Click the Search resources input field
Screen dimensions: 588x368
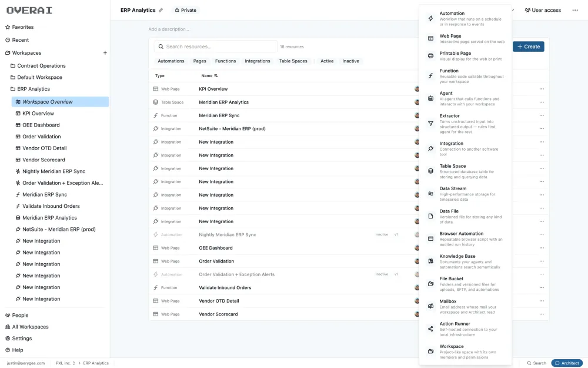216,47
